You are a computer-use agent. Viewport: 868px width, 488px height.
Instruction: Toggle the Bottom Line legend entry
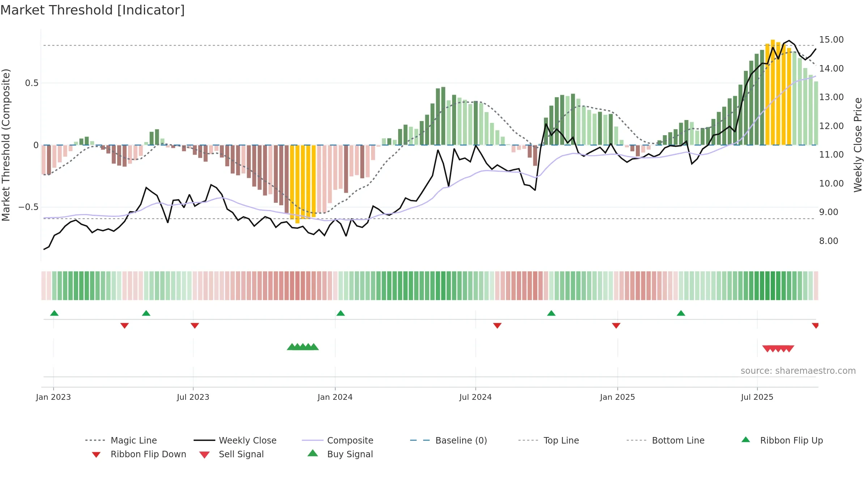click(665, 440)
